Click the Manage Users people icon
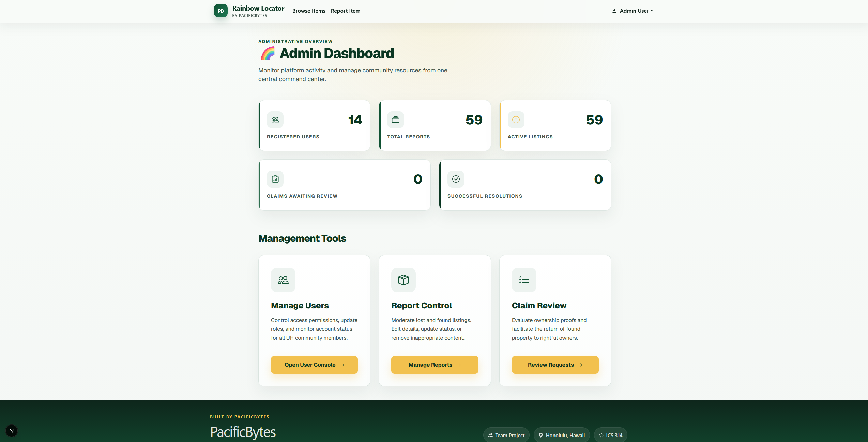This screenshot has height=442, width=868. coord(283,280)
